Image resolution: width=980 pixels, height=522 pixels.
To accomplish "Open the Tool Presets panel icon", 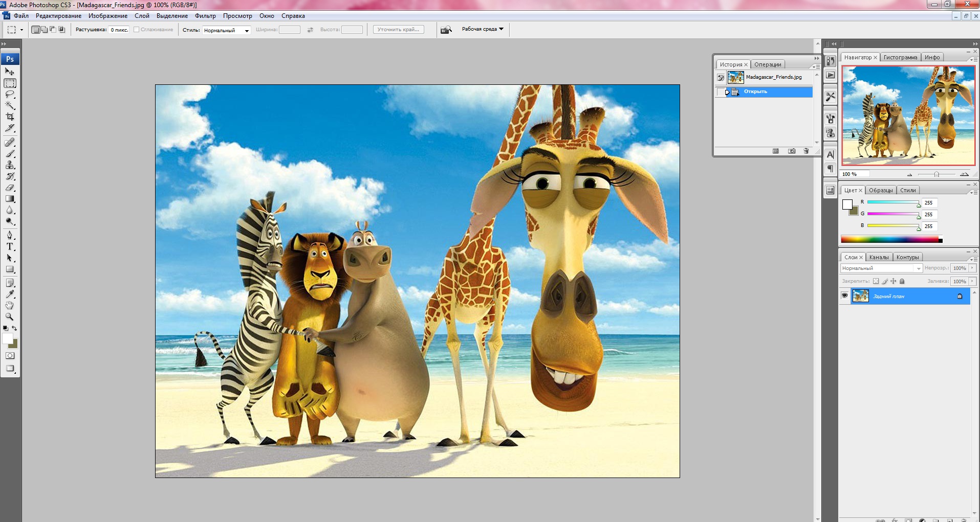I will pyautogui.click(x=830, y=96).
